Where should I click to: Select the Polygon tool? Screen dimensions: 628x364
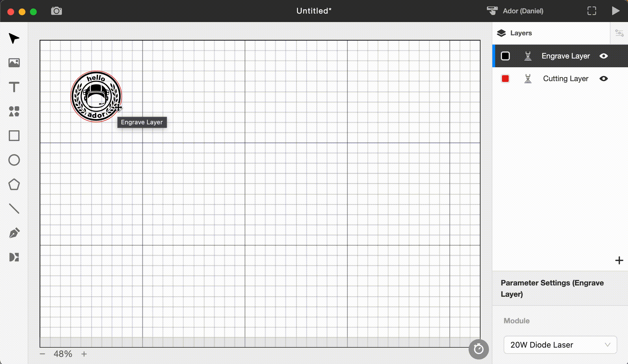click(x=14, y=185)
